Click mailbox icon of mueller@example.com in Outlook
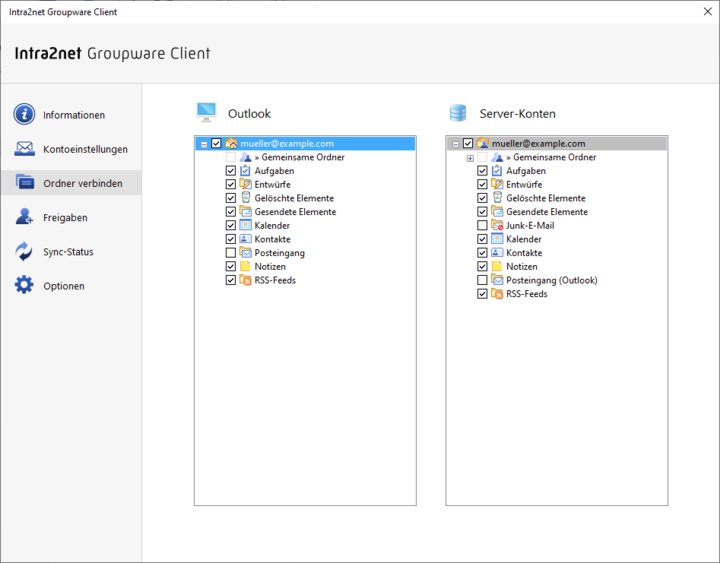 click(x=231, y=143)
